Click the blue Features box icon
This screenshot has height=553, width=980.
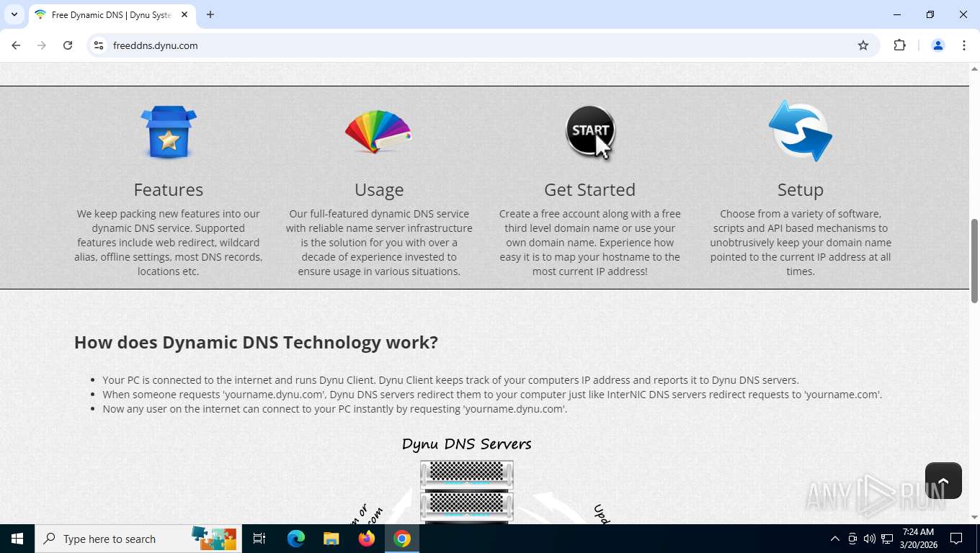(x=169, y=132)
